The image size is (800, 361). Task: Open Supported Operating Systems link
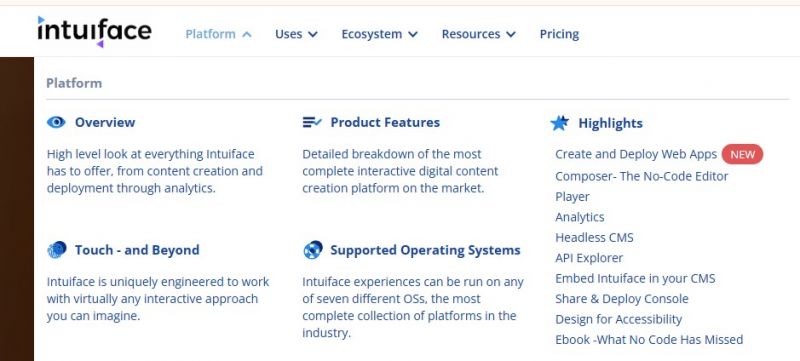click(x=426, y=250)
